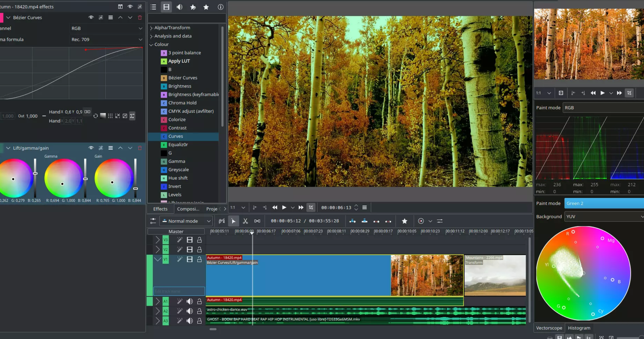
Task: Toggle video visibility for track V2
Action: pyautogui.click(x=189, y=250)
